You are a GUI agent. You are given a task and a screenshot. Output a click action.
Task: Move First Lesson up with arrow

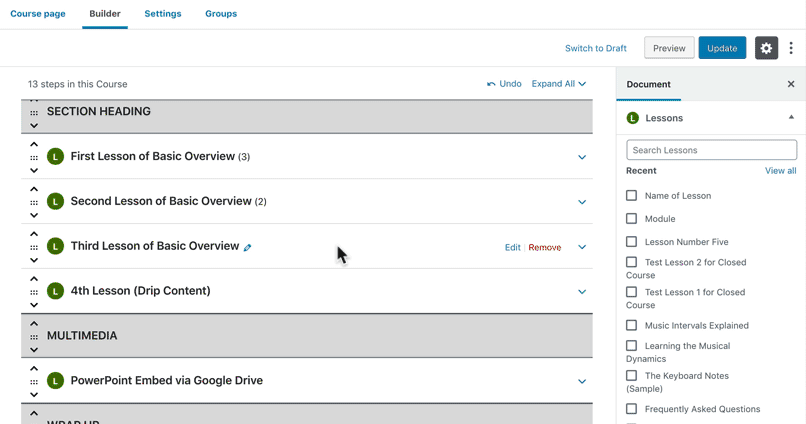point(34,144)
